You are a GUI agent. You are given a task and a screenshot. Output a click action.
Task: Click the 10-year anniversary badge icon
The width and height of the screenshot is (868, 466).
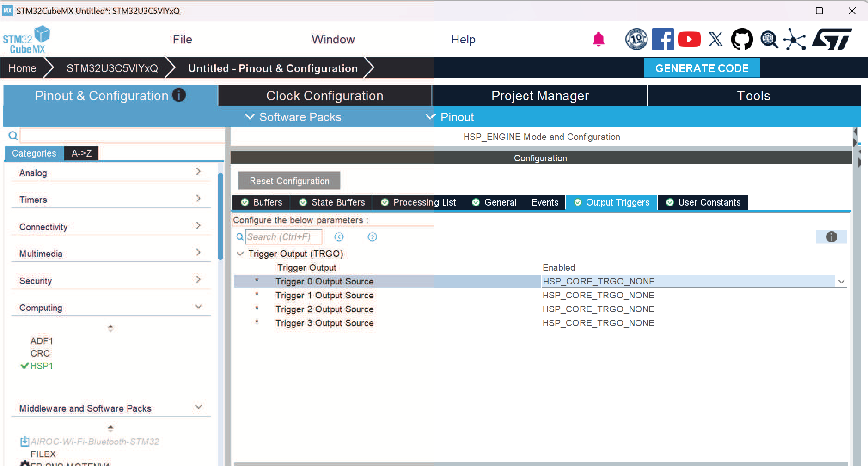(x=636, y=39)
